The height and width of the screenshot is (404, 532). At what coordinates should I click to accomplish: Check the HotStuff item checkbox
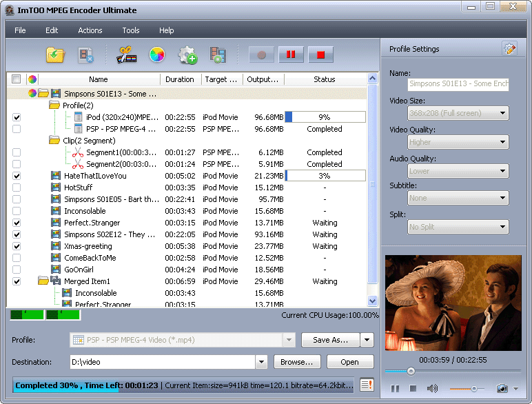pyautogui.click(x=17, y=188)
